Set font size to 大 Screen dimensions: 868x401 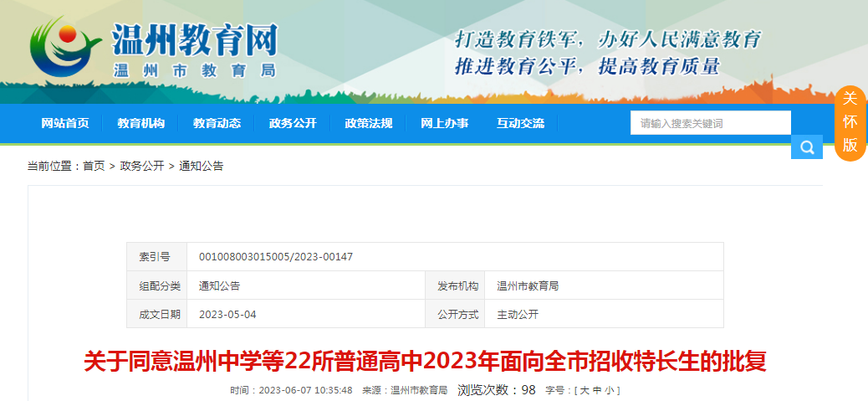point(584,390)
